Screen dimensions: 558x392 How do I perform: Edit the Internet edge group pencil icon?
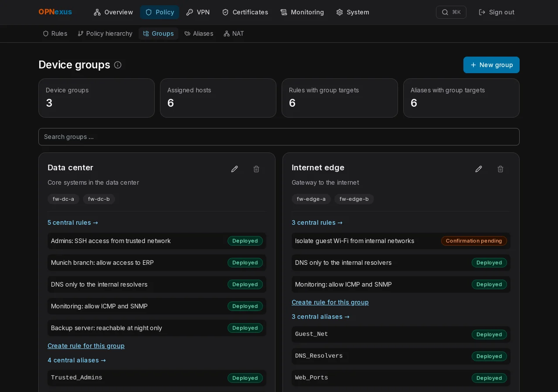pyautogui.click(x=479, y=169)
